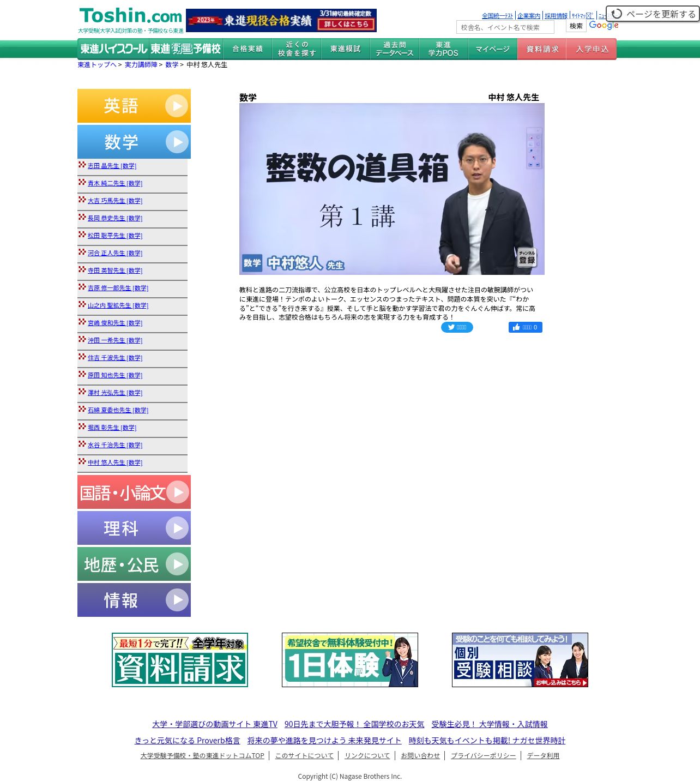Open the 資料請求 green banner
Viewport: 700px width, 781px height.
click(180, 660)
